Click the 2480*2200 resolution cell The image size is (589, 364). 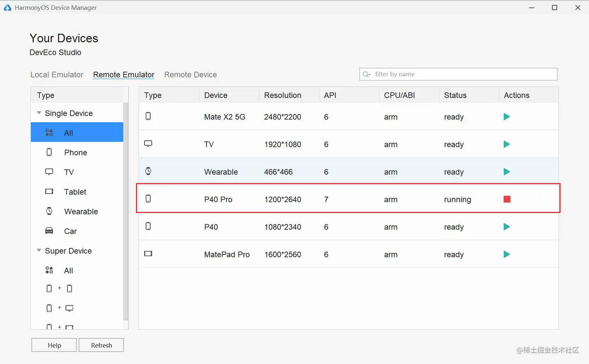[x=282, y=117]
